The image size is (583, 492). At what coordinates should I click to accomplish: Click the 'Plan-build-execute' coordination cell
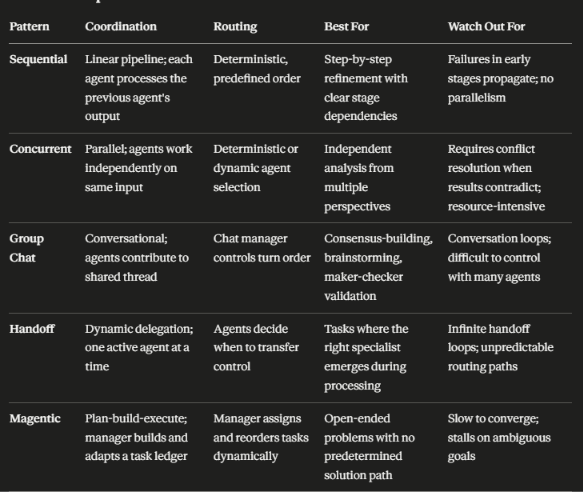point(136,437)
